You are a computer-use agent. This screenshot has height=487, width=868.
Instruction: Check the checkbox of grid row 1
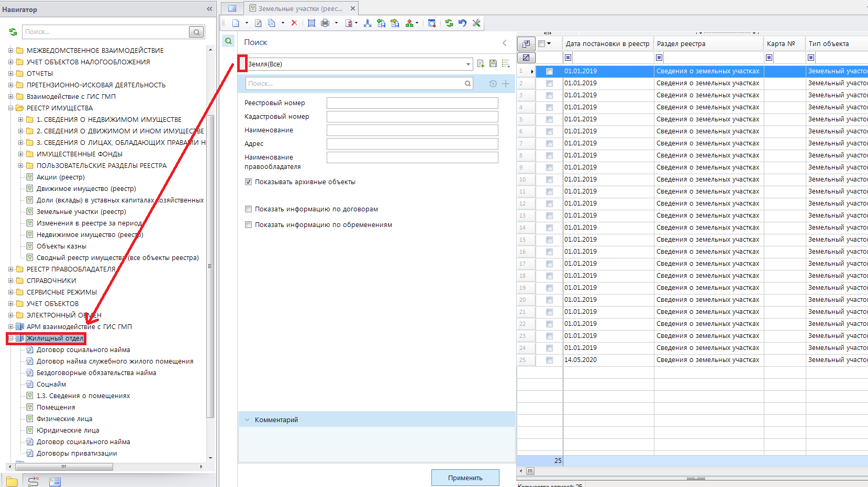click(x=549, y=71)
